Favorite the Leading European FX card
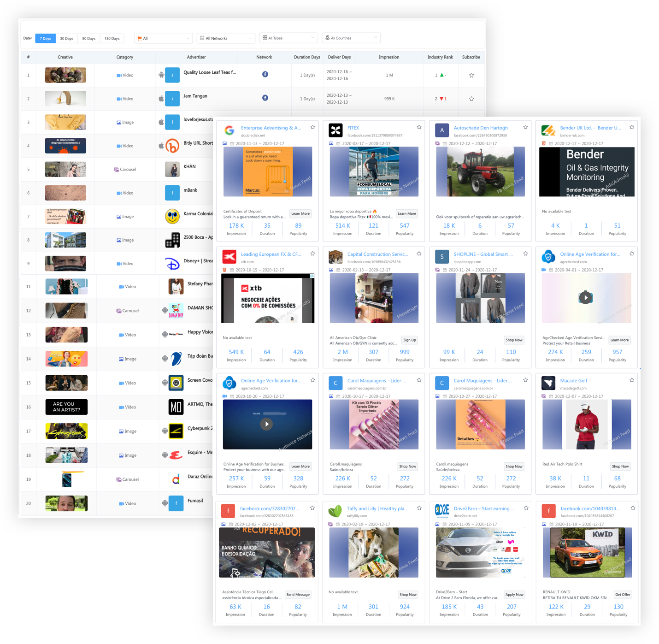Viewport: 659px width, 644px height. tap(313, 254)
